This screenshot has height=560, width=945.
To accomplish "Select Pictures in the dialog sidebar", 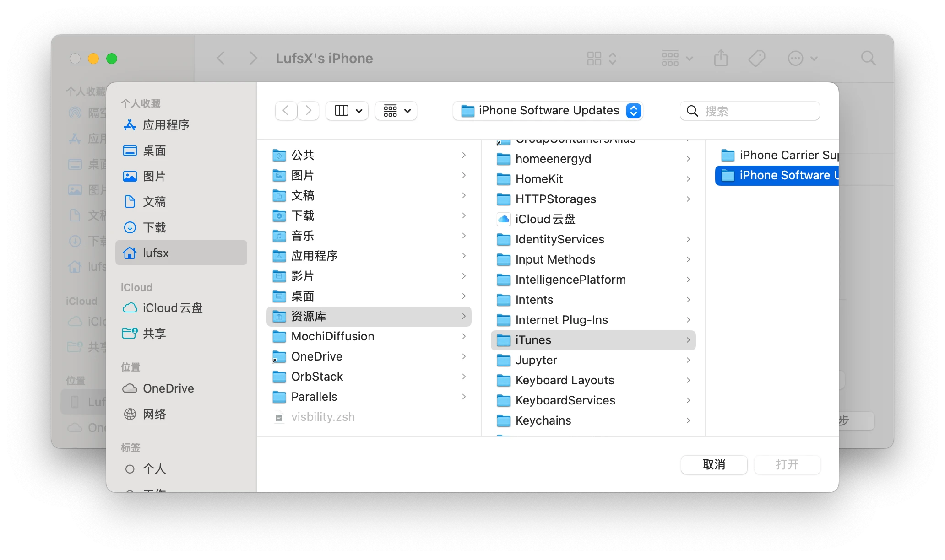I will (154, 176).
